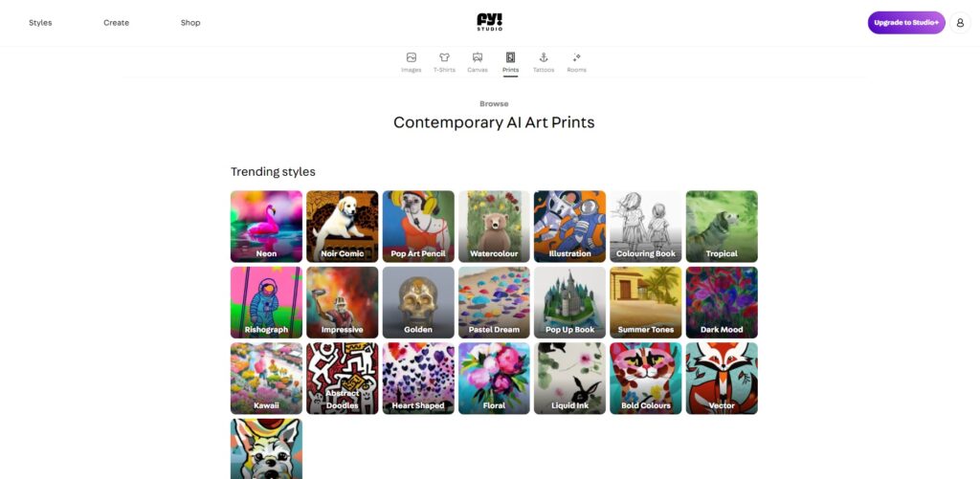Open the Styles menu

coord(40,23)
